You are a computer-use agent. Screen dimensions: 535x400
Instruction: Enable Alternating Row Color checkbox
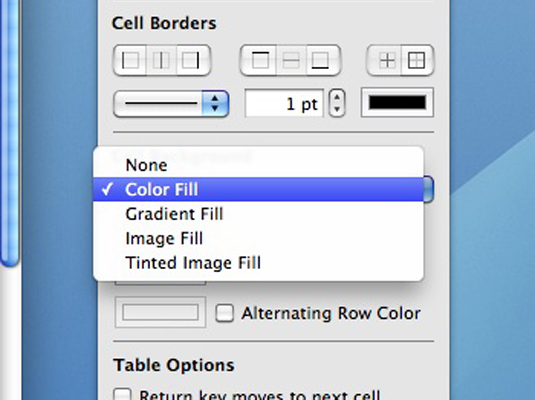(225, 313)
